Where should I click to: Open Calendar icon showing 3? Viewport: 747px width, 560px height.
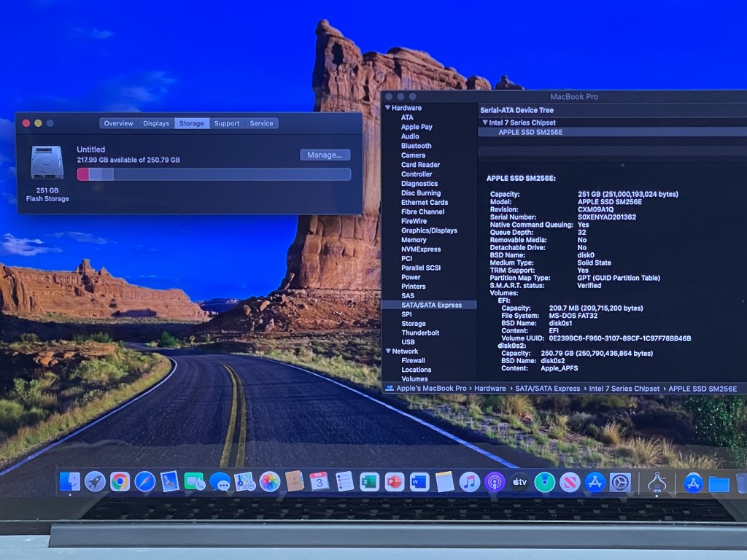[320, 481]
